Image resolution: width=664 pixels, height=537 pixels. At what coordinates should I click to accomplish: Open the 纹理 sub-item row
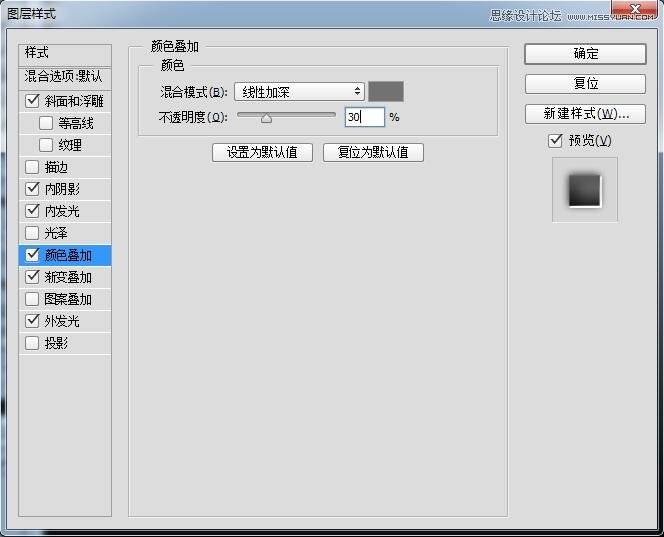pos(65,145)
